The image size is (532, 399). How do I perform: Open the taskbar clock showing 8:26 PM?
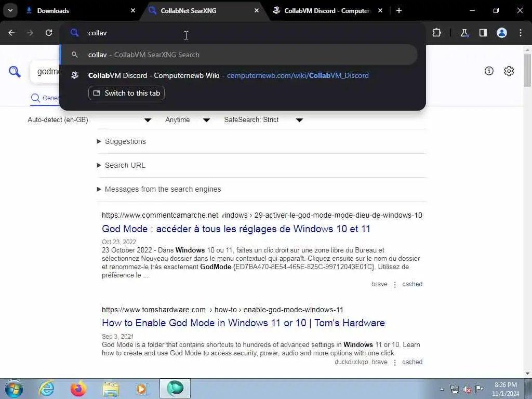point(506,389)
